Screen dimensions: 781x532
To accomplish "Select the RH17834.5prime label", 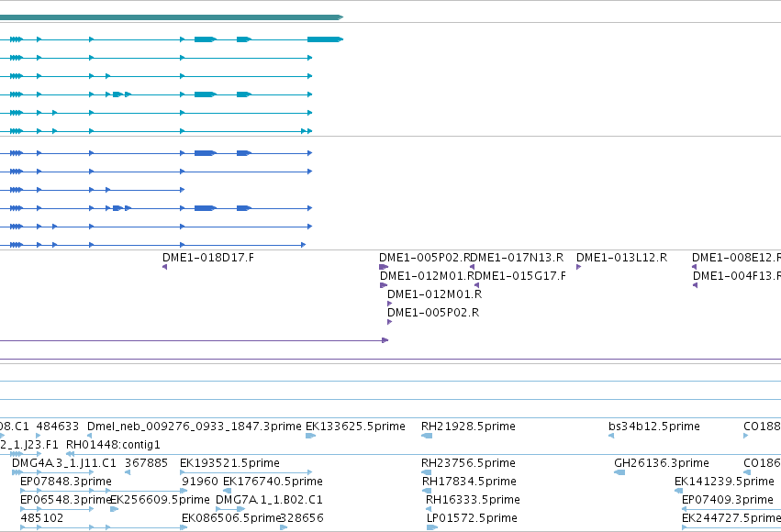I will pos(469,482).
